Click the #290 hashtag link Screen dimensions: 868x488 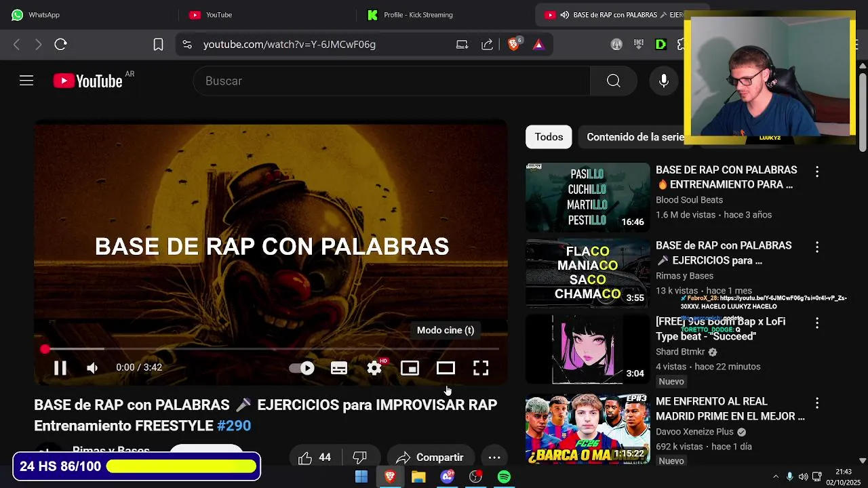[x=234, y=426]
